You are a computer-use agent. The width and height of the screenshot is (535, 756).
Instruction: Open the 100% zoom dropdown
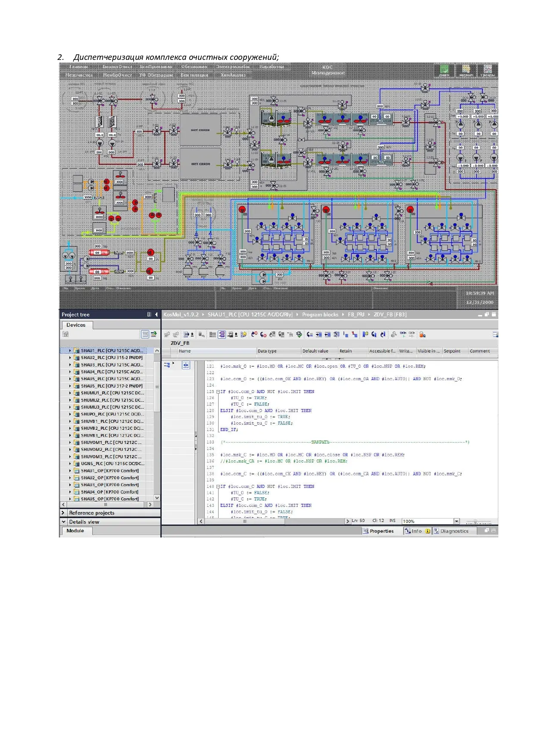[x=457, y=521]
